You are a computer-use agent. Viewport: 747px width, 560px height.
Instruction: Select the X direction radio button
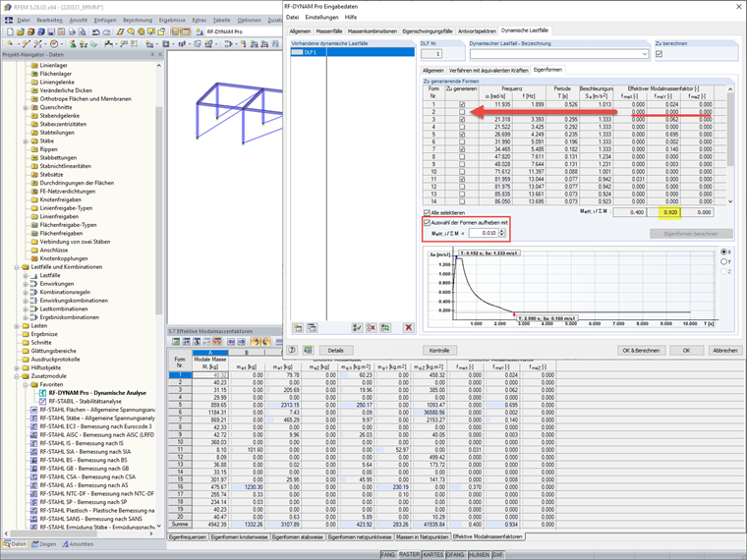(x=723, y=252)
